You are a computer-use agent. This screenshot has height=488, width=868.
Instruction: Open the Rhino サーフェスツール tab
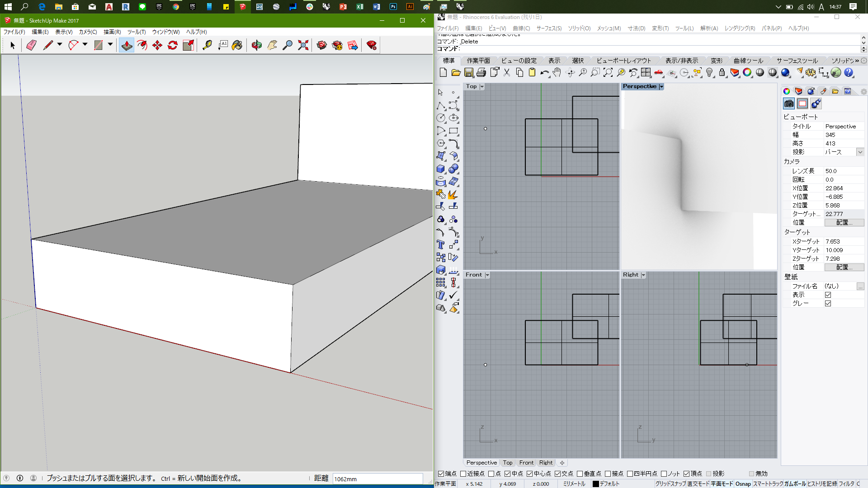(797, 60)
